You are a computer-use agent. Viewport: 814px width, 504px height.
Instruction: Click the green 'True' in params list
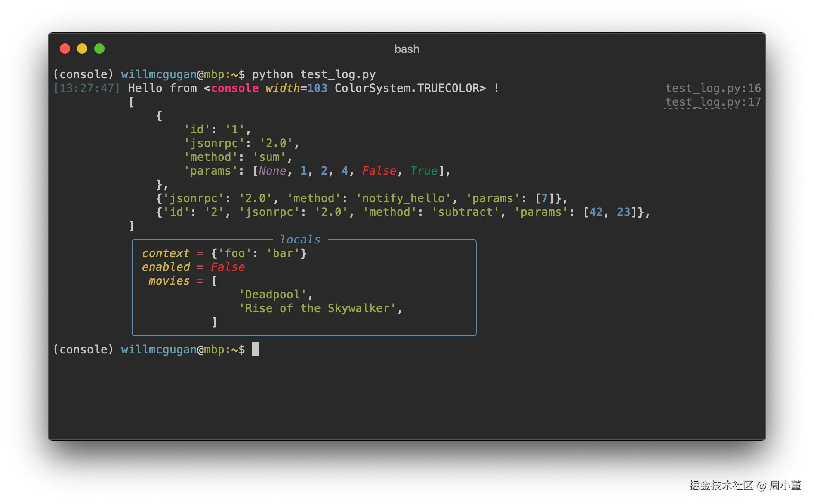click(424, 171)
